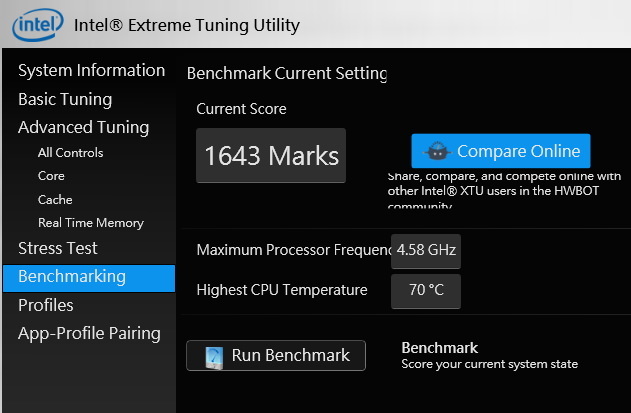Go to App-Profile Pairing
The image size is (631, 413).
[89, 333]
